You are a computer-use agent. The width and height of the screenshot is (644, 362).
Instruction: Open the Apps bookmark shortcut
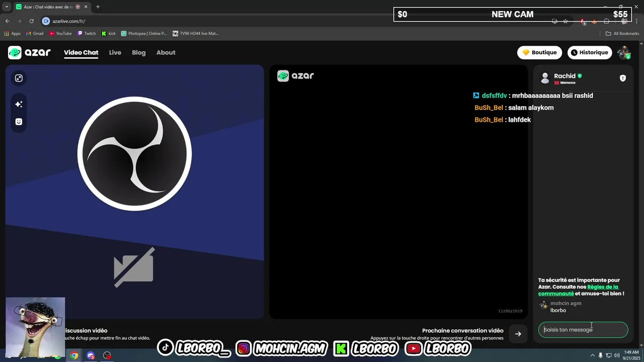pyautogui.click(x=13, y=34)
